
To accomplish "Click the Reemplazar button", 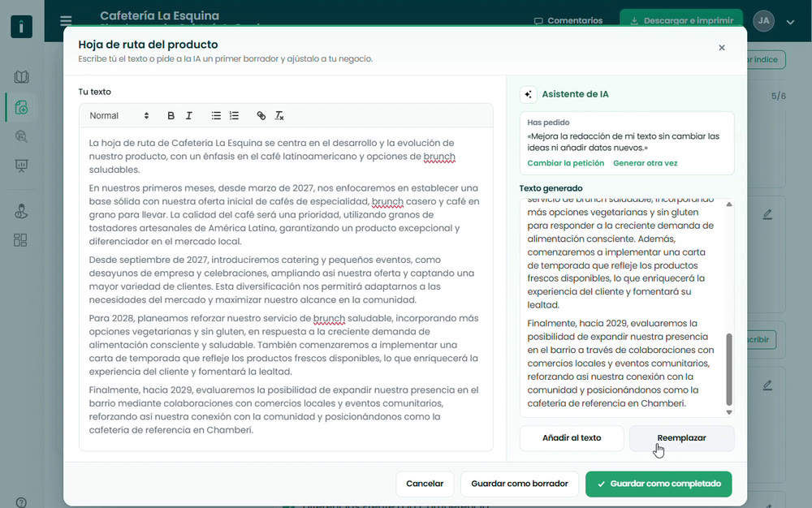I will (x=681, y=438).
